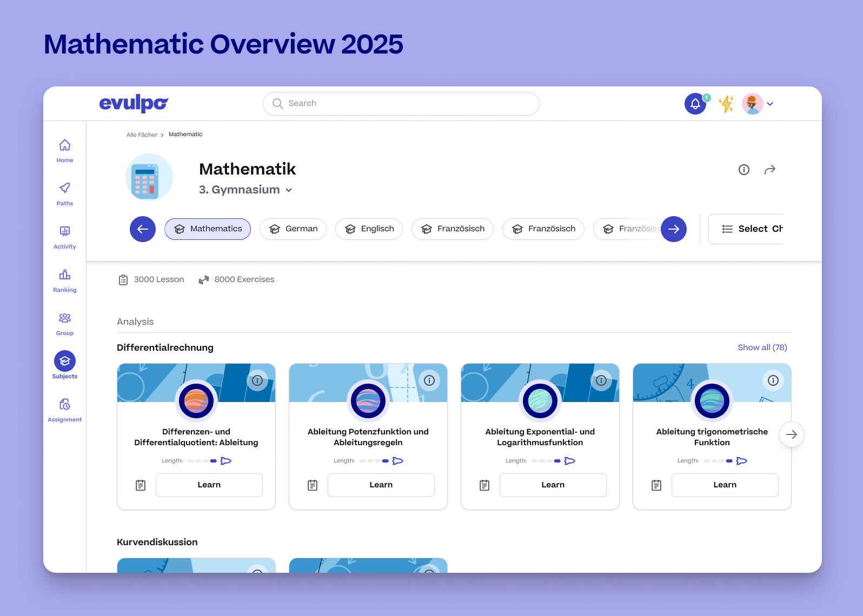
Task: Click the lightning bolt streak icon
Action: point(726,104)
